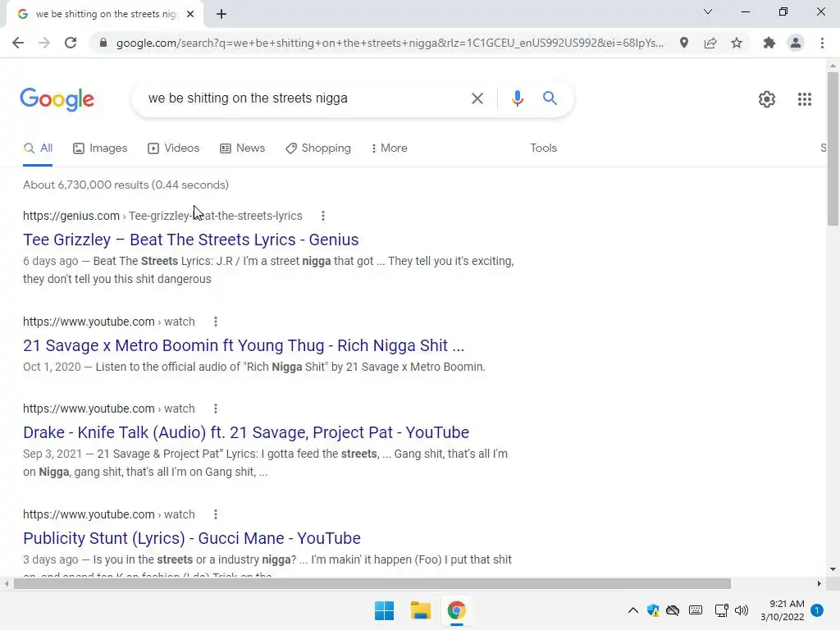
Task: Switch to News results
Action: (243, 148)
